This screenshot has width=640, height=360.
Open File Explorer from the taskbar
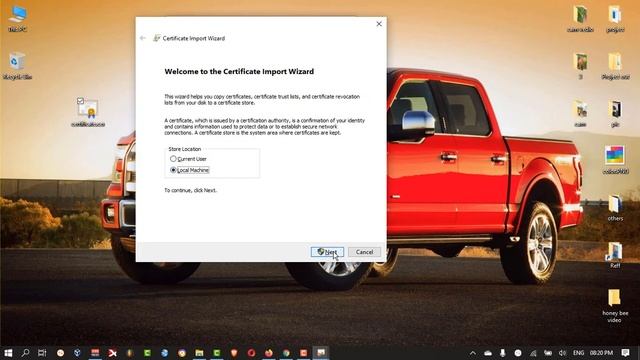[x=199, y=353]
